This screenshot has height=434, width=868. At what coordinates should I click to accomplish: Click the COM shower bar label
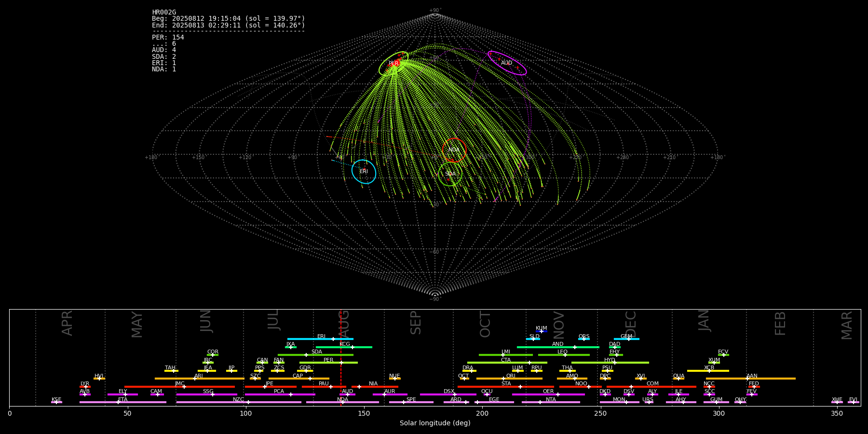tap(652, 384)
